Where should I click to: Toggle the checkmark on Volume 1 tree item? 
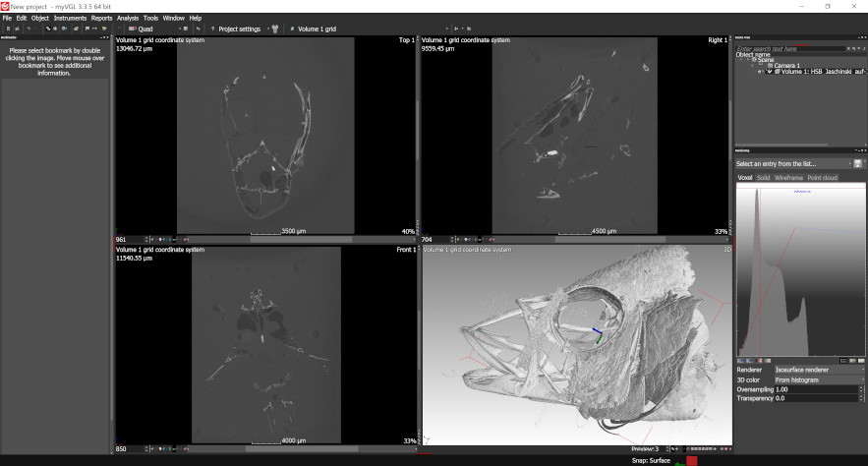point(769,72)
